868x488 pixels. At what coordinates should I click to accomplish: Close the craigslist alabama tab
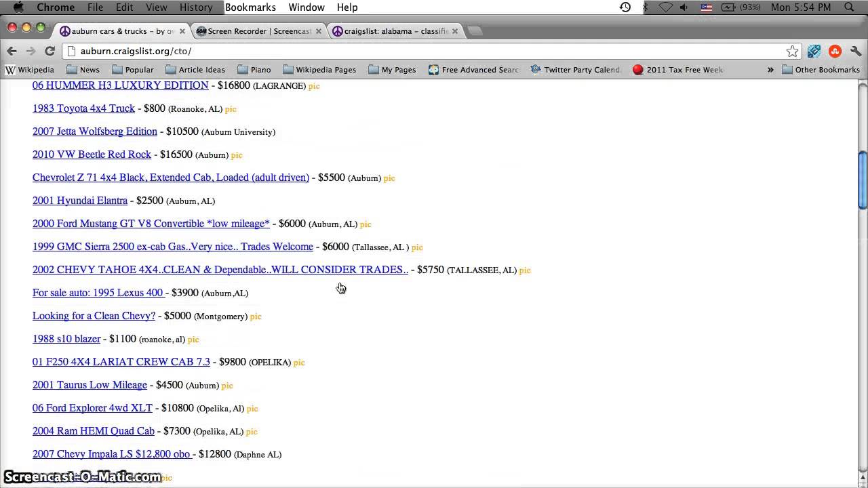click(x=455, y=31)
